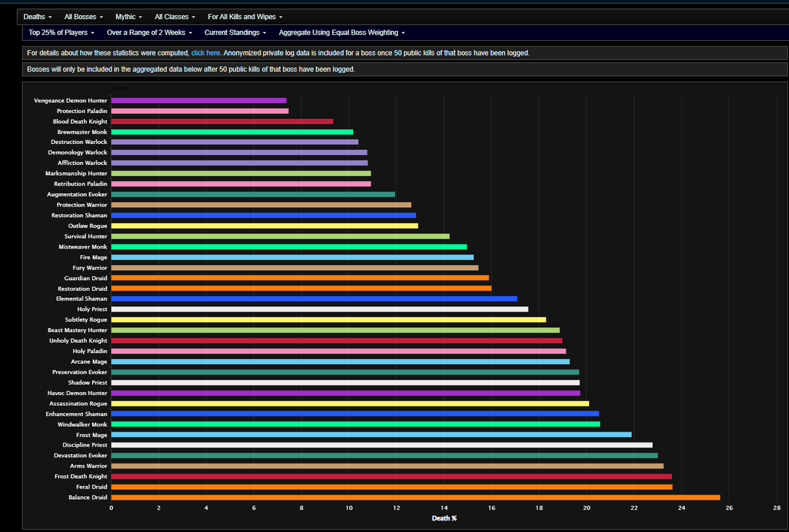Click the Marksmanship Hunter bar
Image resolution: width=789 pixels, height=532 pixels.
point(241,174)
